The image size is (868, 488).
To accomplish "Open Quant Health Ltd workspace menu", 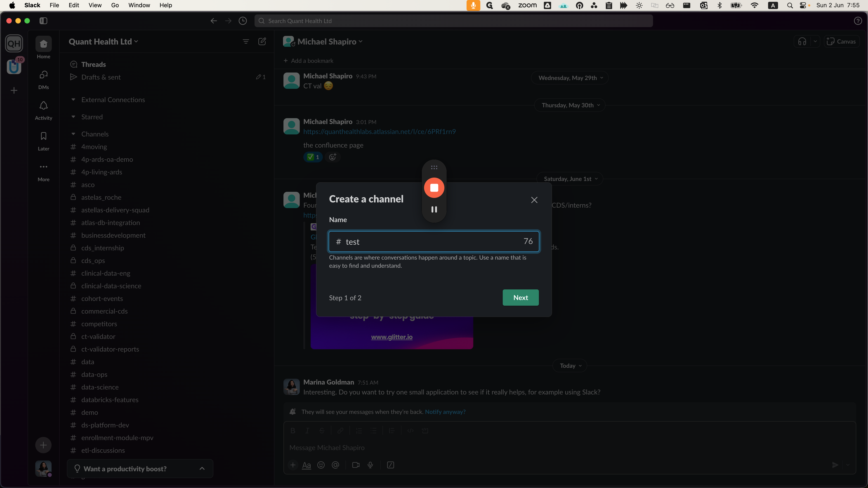I will 103,41.
